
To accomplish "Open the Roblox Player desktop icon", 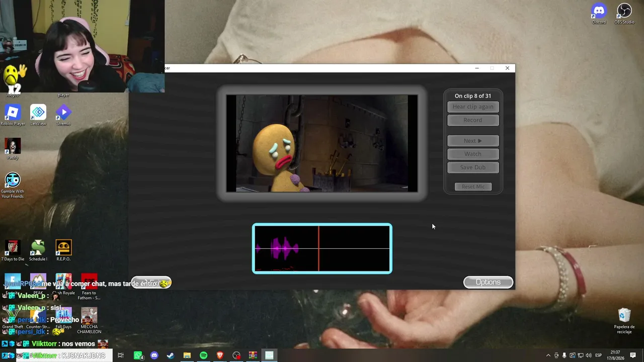I will point(13,116).
